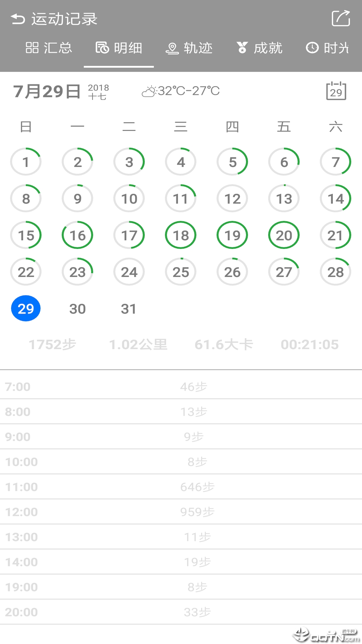This screenshot has height=644, width=362.
Task: Tap the back arrow icon
Action: click(x=18, y=19)
